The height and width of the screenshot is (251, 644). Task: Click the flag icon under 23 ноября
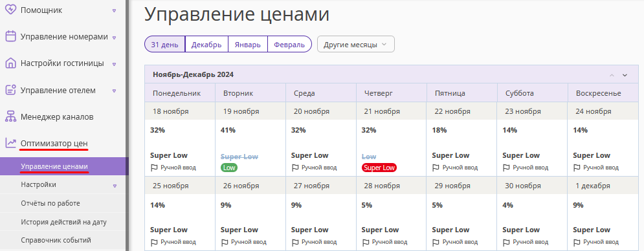click(507, 168)
